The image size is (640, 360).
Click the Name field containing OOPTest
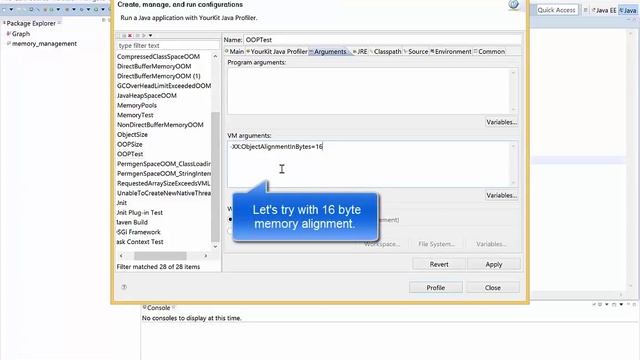[x=382, y=40]
